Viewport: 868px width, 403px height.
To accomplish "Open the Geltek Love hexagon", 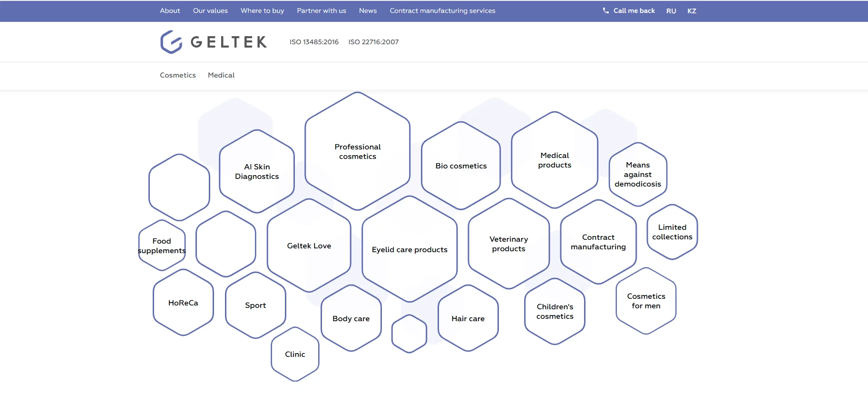I will (x=309, y=246).
